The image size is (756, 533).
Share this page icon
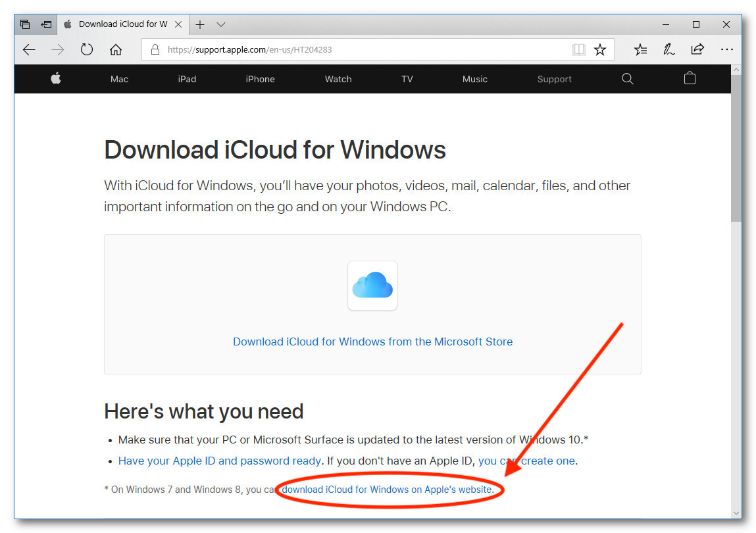[697, 49]
